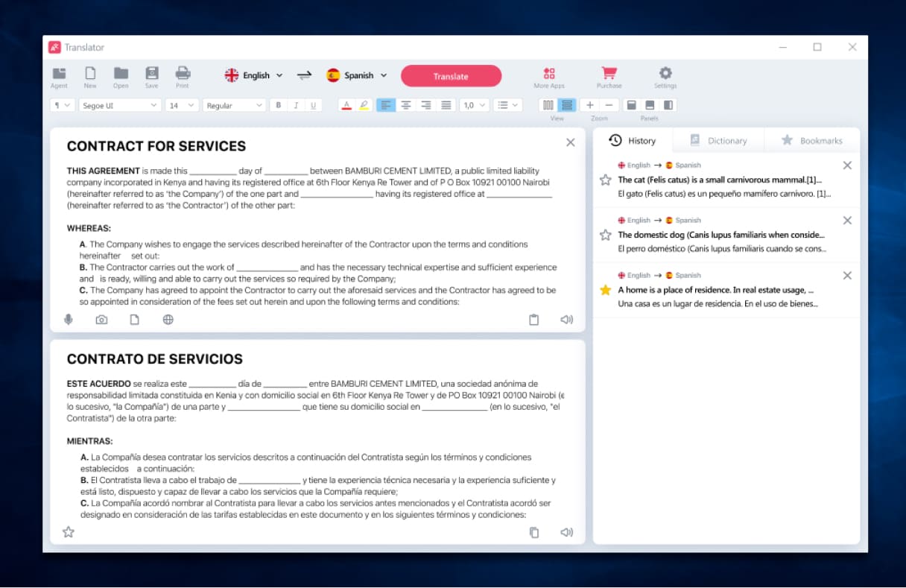
Task: Open the line spacing 1,0 dropdown
Action: click(474, 105)
